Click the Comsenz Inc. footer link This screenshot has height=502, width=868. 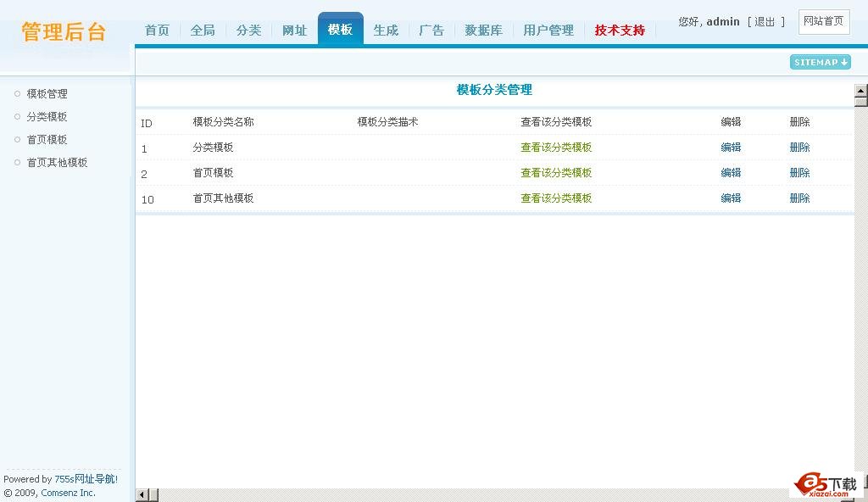[68, 493]
